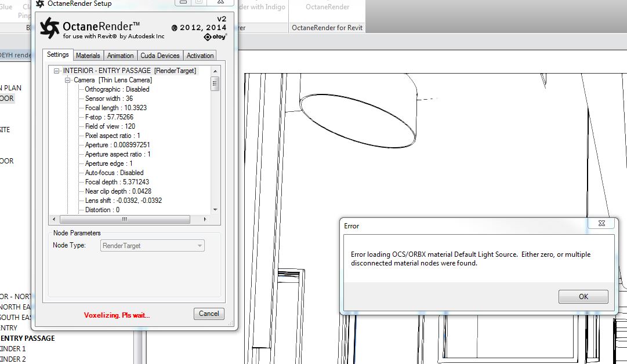Screen dimensions: 627x364
Task: Click the tree scrollbar down arrow
Action: [x=215, y=210]
